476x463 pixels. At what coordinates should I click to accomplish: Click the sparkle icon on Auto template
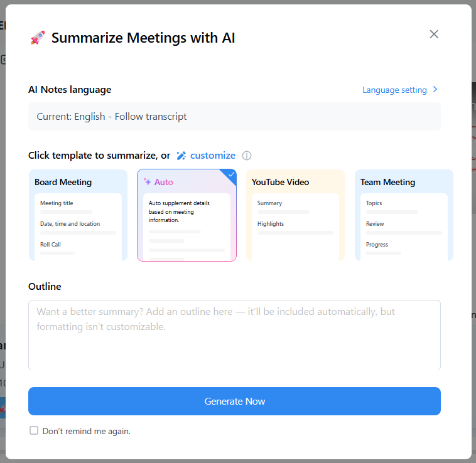coord(147,182)
